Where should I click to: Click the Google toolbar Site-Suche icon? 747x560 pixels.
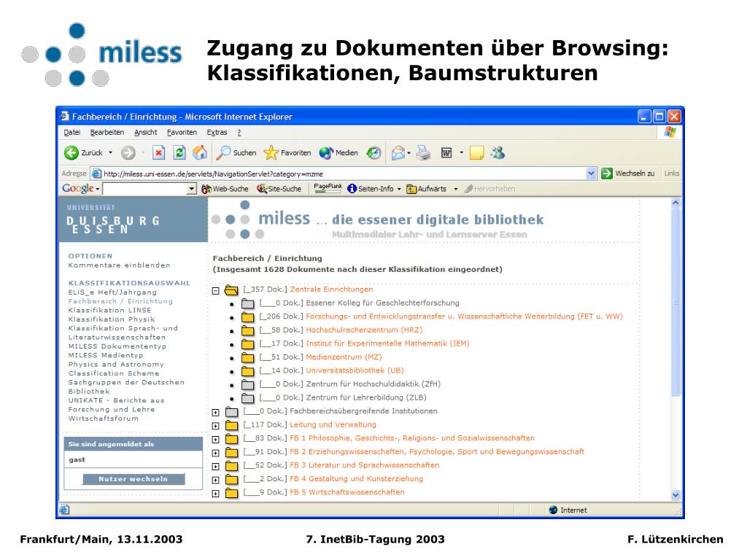click(262, 189)
